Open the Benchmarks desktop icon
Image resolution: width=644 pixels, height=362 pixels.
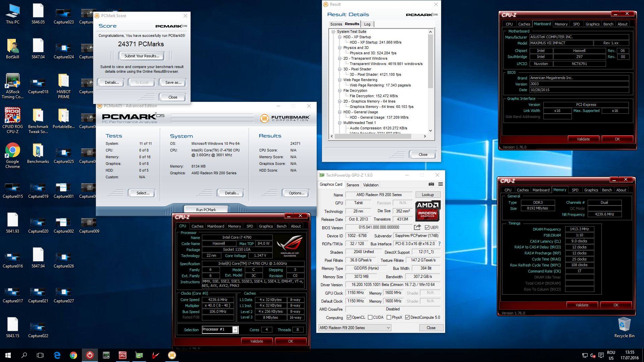click(38, 154)
